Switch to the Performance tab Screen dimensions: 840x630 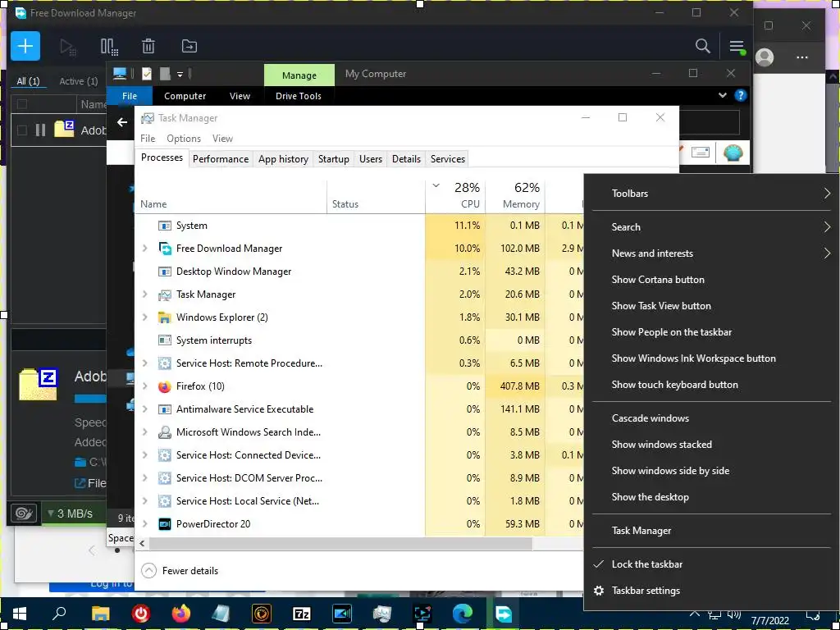coord(221,159)
